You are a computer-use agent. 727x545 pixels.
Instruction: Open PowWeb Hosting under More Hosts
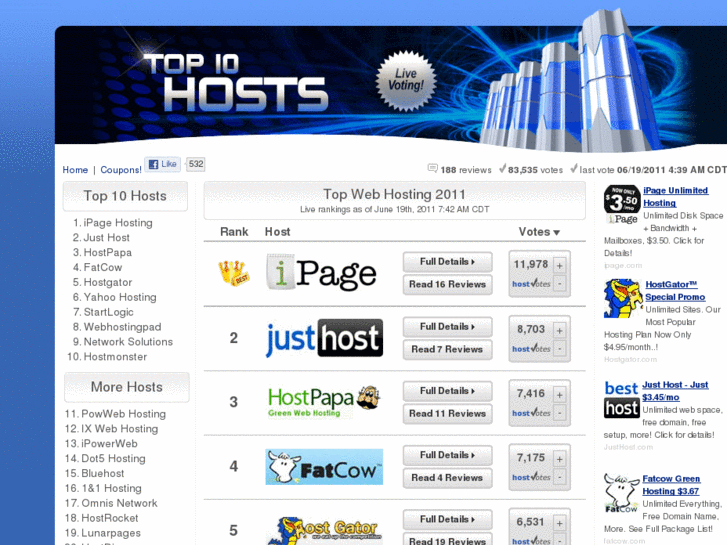point(123,414)
